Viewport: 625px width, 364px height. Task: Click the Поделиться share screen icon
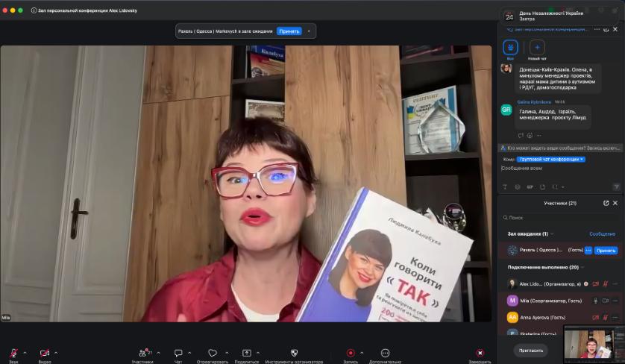(247, 353)
